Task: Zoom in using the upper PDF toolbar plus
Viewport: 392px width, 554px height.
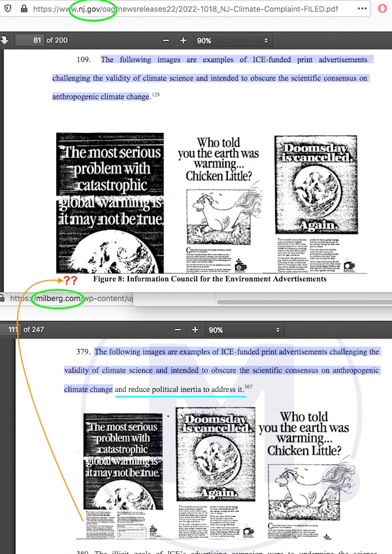Action: 184,41
